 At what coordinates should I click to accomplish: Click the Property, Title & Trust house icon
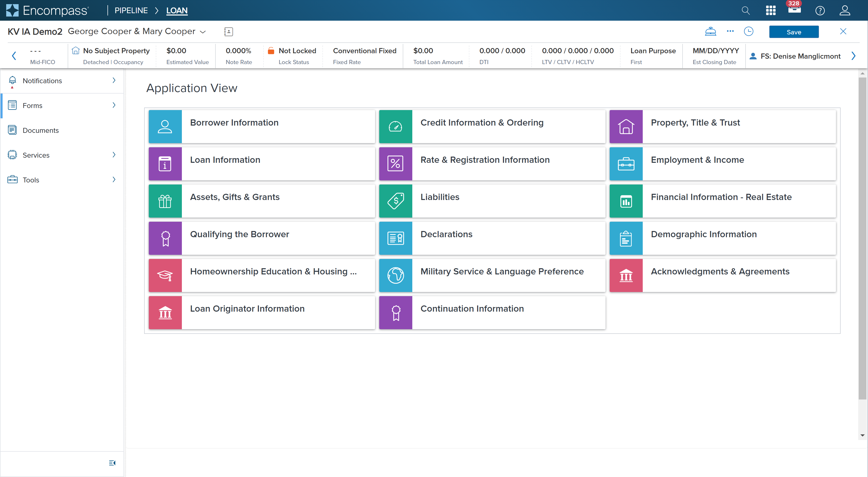(626, 127)
